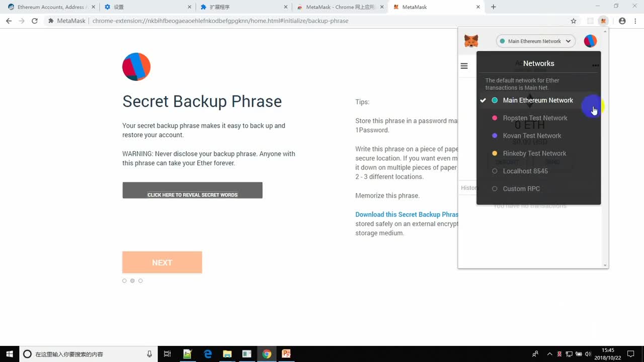The width and height of the screenshot is (644, 362).
Task: Click the first progress dot under NEXT
Action: click(x=124, y=281)
